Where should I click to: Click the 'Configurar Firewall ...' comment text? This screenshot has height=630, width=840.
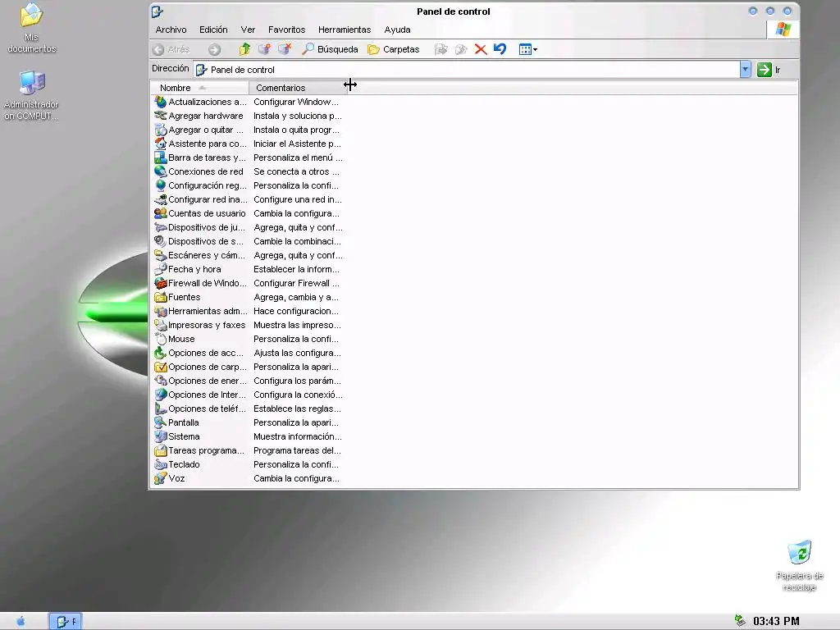pos(296,283)
